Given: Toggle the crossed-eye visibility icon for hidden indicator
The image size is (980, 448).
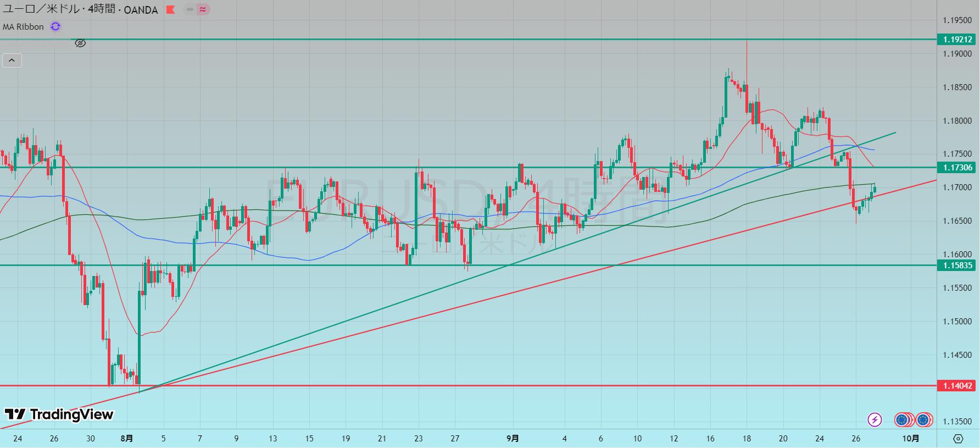Looking at the screenshot, I should 80,43.
